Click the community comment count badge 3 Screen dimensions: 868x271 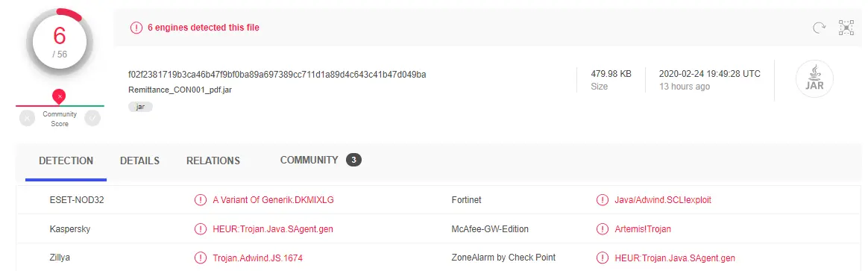click(x=353, y=161)
